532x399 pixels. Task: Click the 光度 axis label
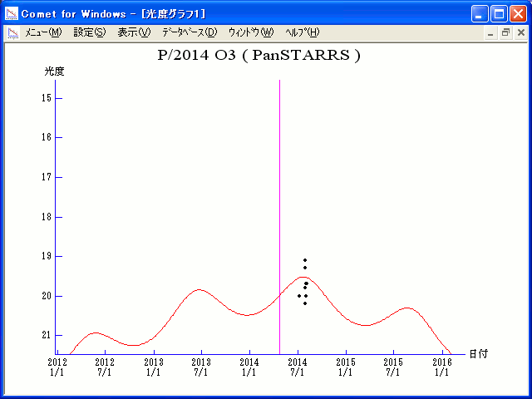[54, 71]
